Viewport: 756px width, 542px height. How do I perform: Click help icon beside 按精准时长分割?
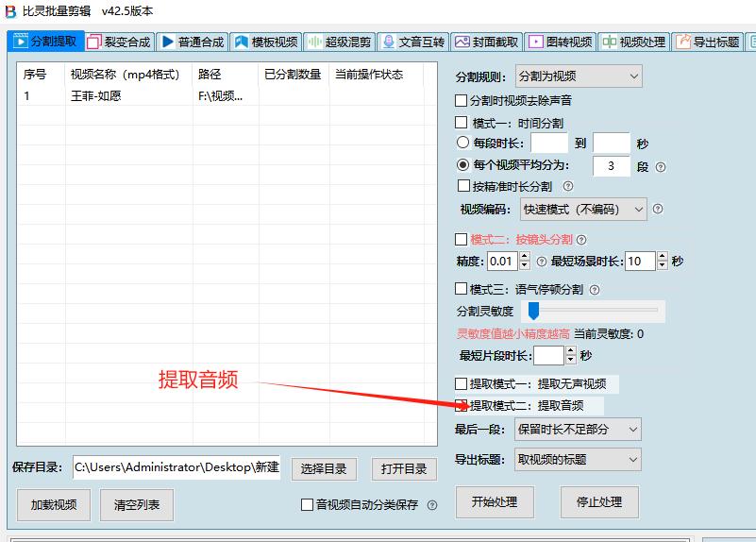point(568,186)
